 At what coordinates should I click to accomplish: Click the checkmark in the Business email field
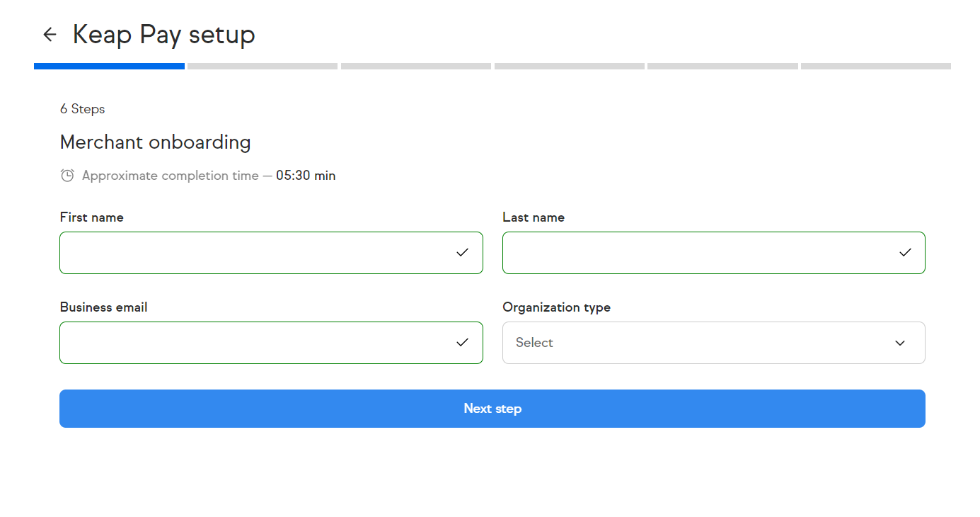(x=462, y=343)
